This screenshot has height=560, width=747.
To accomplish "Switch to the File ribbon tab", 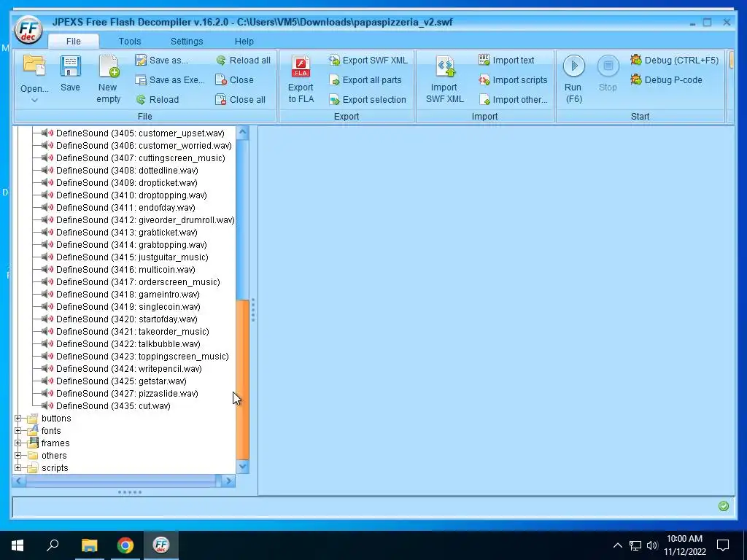I will point(74,42).
